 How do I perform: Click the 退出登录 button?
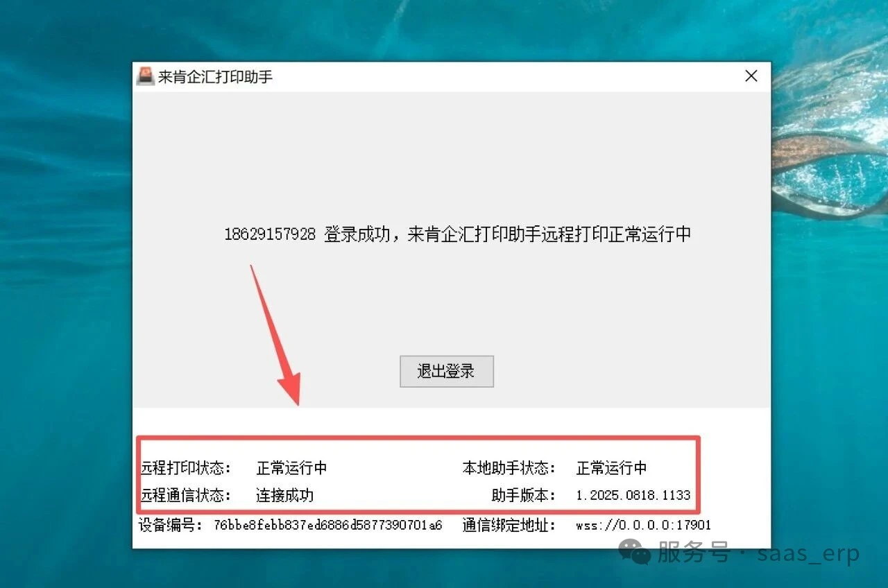click(447, 371)
